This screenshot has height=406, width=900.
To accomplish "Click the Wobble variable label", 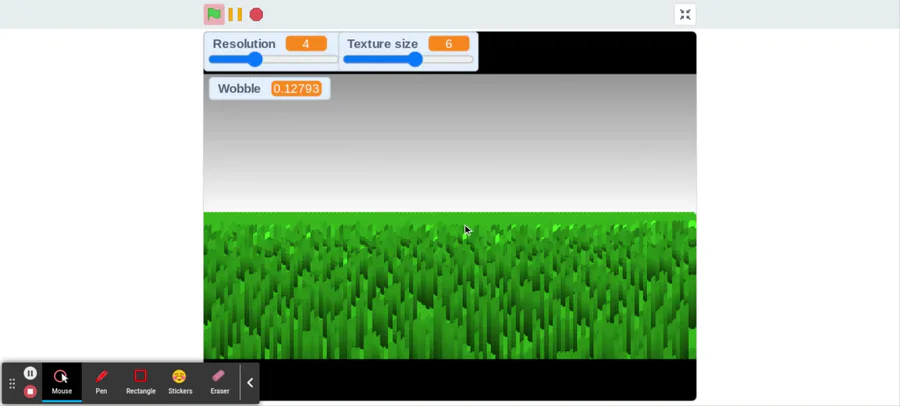I will pos(239,88).
